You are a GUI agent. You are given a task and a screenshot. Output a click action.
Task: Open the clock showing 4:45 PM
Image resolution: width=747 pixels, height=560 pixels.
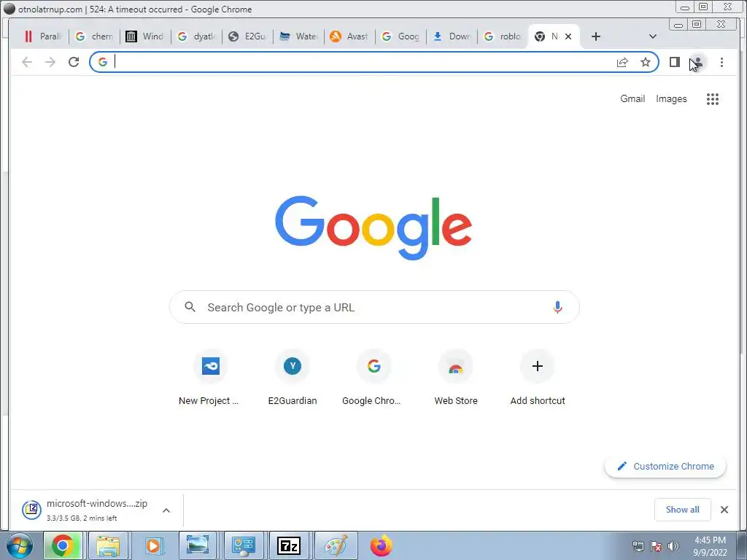710,546
